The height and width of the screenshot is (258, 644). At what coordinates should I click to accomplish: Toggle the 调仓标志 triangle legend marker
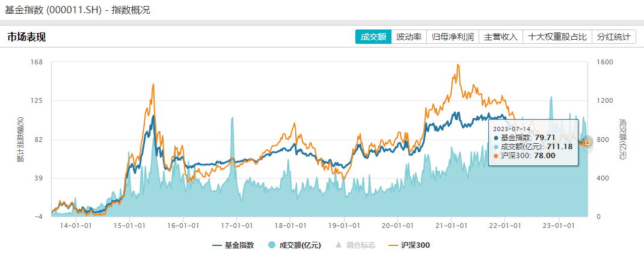coord(338,245)
